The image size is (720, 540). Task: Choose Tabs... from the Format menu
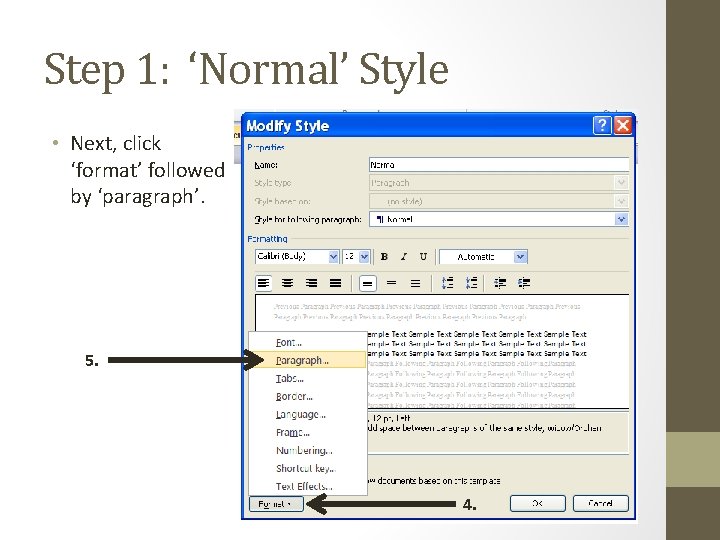(x=307, y=378)
